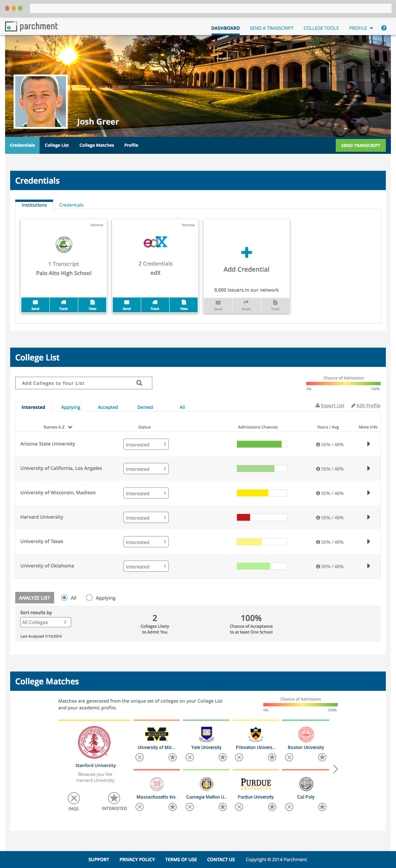The height and width of the screenshot is (868, 396).
Task: Star Cal Poly as interested
Action: pos(322,807)
